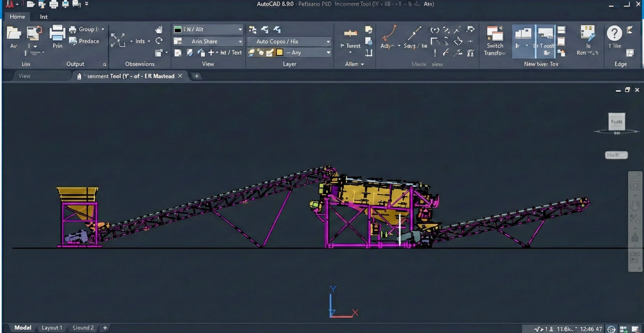
Task: Open the Layout 1 tab
Action: [52, 327]
